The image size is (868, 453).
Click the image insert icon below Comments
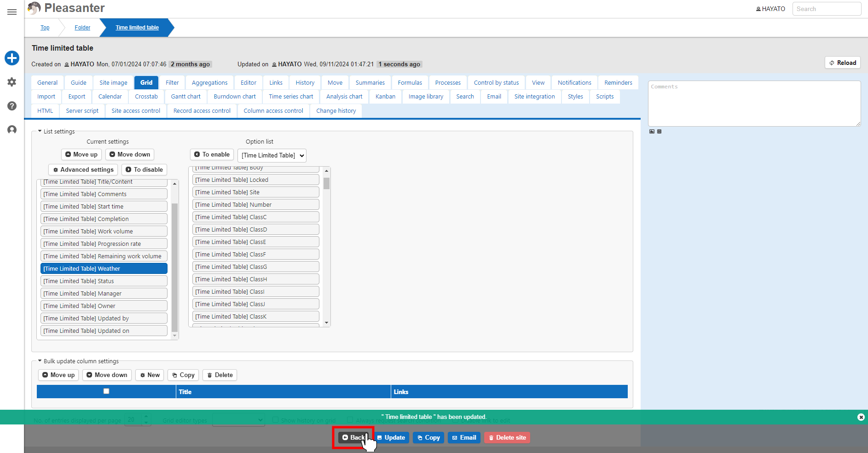[x=652, y=132]
